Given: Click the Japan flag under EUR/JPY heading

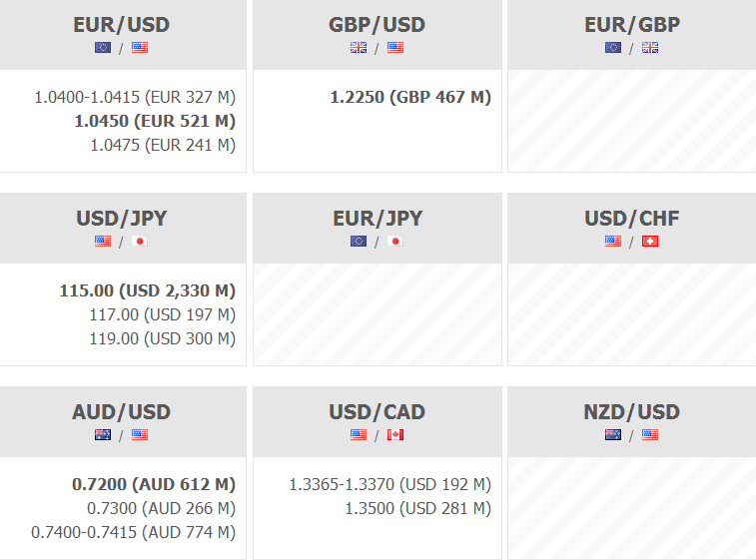Looking at the screenshot, I should [395, 241].
